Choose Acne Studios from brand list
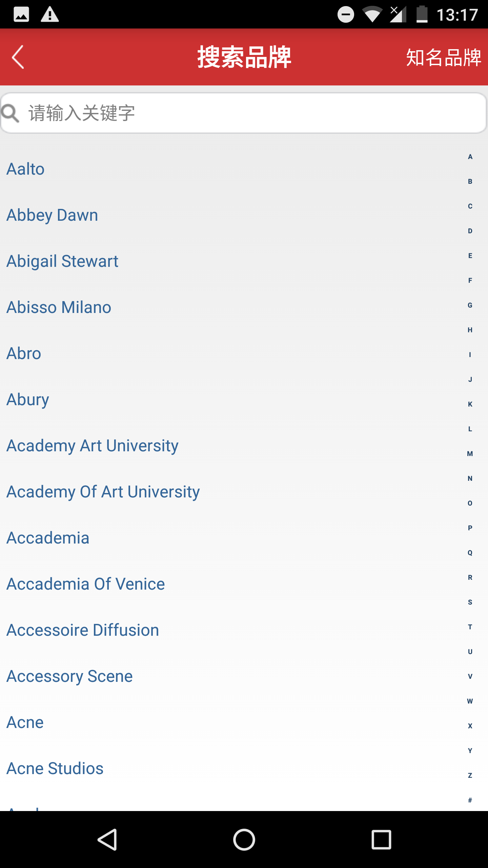 coord(55,768)
